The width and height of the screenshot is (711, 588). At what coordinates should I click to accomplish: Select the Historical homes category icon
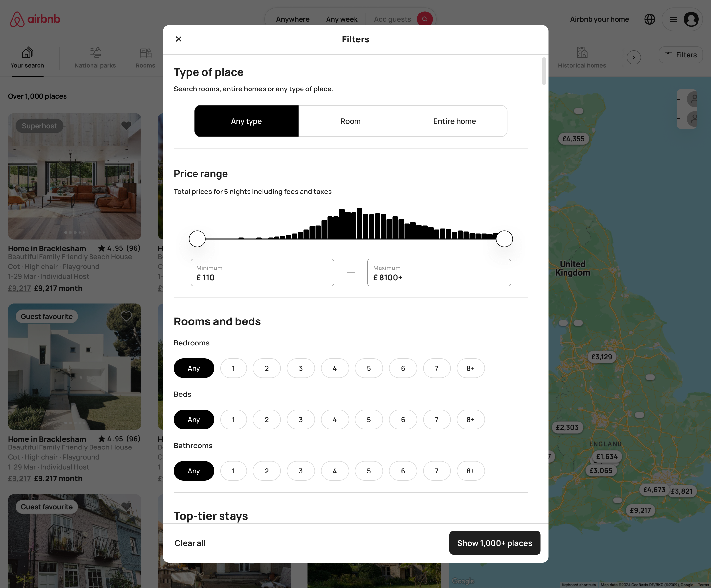tap(582, 53)
